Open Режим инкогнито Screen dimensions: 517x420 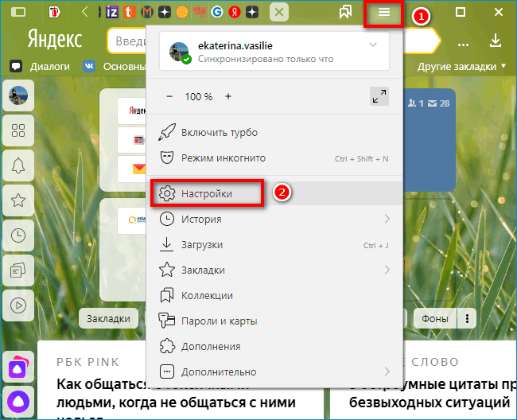click(x=274, y=158)
